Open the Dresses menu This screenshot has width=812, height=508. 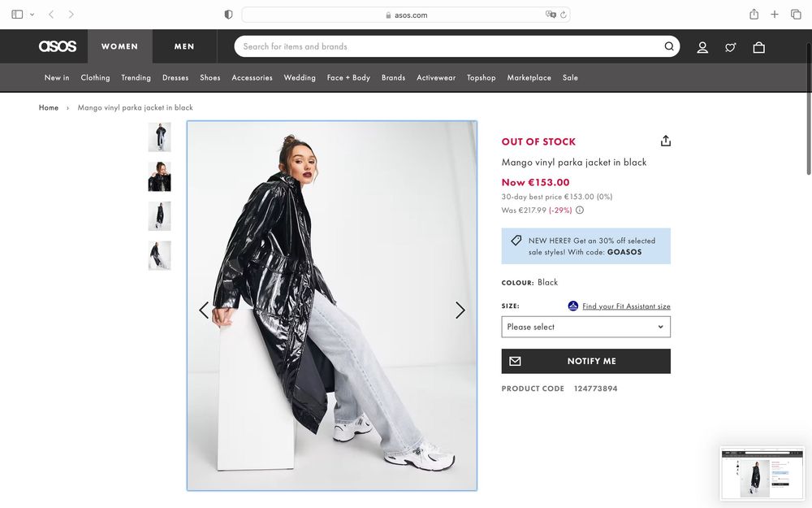(x=175, y=78)
